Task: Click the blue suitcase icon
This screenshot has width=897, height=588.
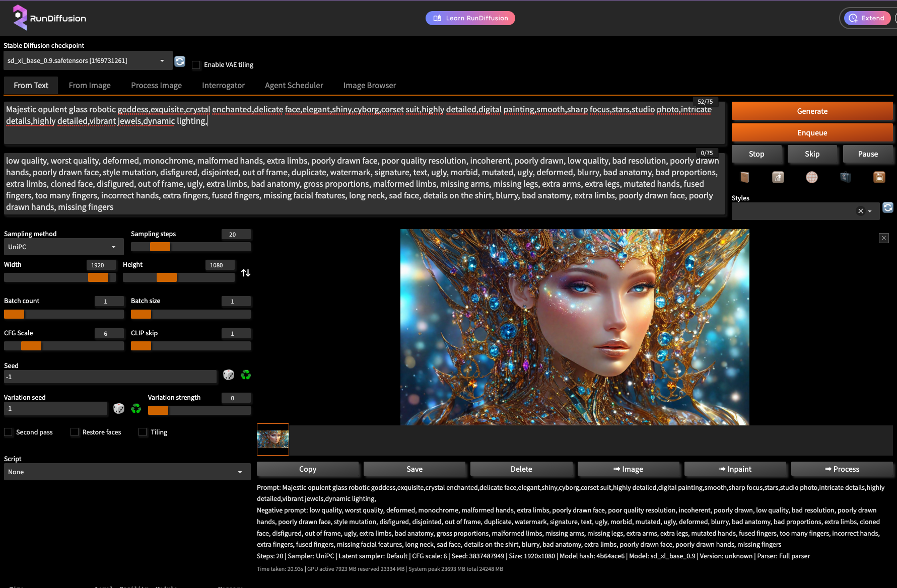Action: [846, 177]
